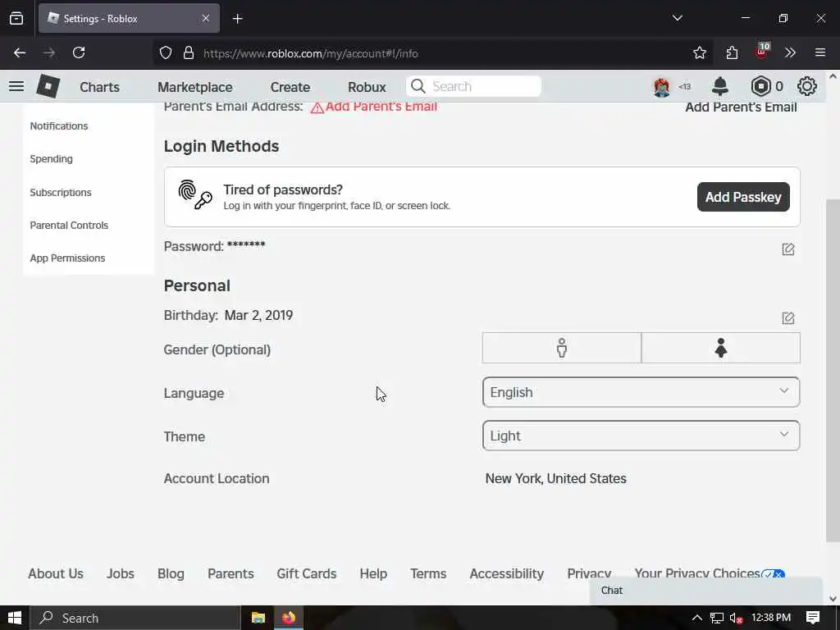Open the Chat panel
Screen dimensions: 840x630
click(706, 591)
